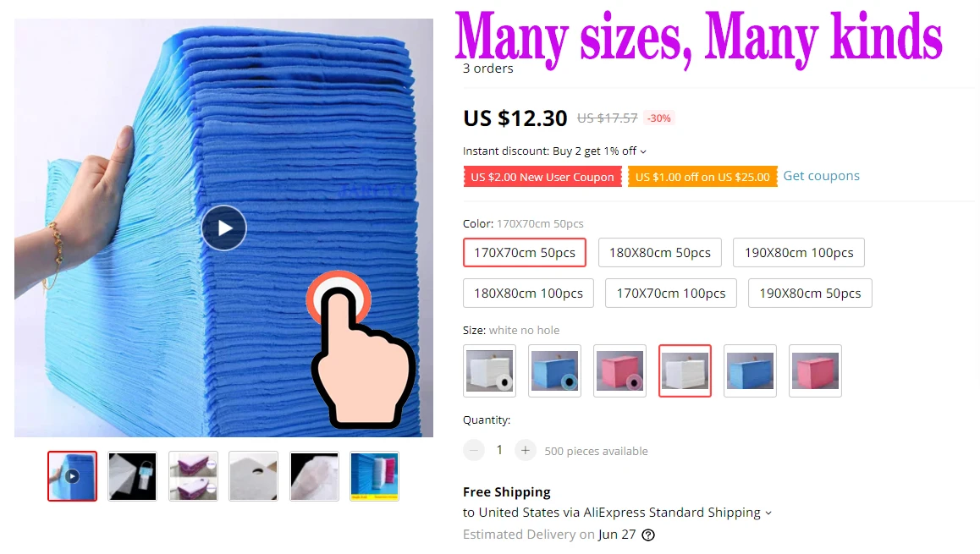Screen dimensions: 980x554
Task: Select the blue no hole variant swatch
Action: (750, 370)
